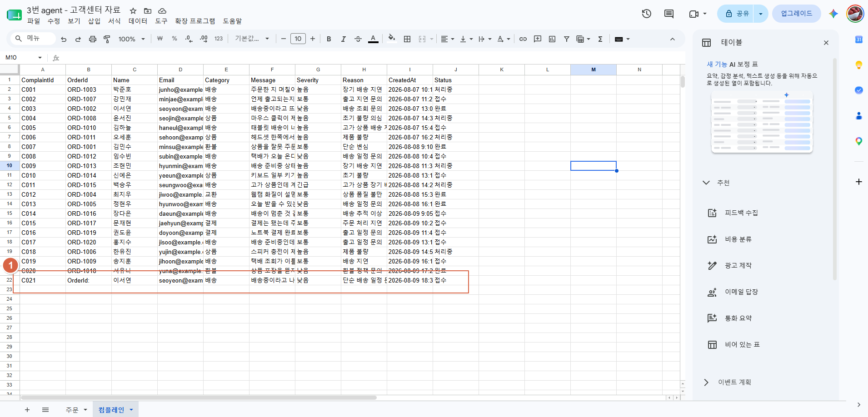Collapse the 추천 section

tap(706, 183)
